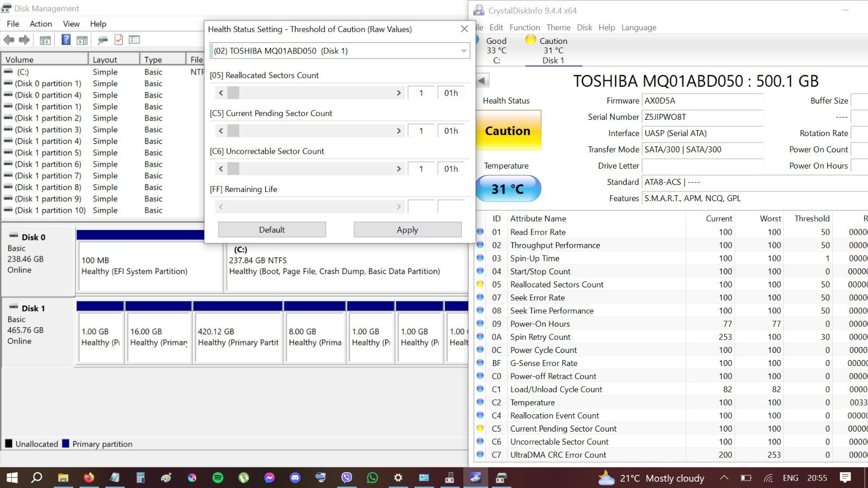Open File Explorer from the taskbar
868x488 pixels.
63,478
